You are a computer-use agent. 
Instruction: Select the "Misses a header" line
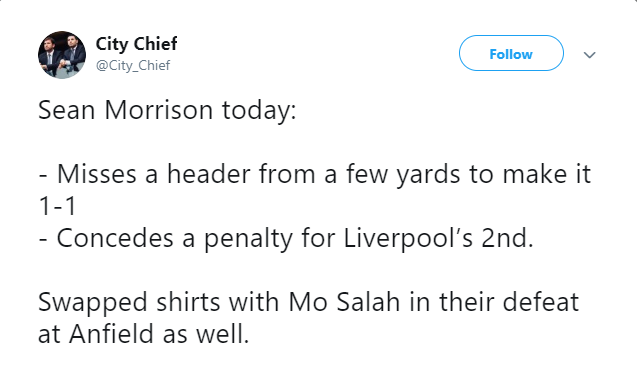[x=314, y=175]
